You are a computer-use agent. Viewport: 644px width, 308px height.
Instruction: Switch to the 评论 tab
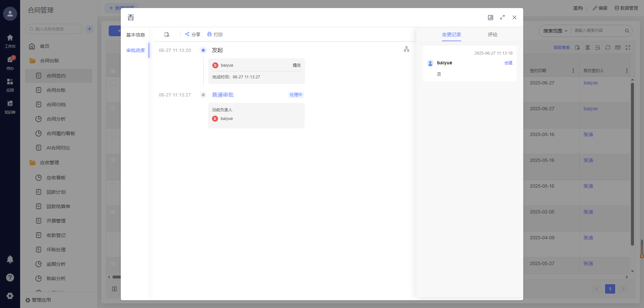(492, 35)
